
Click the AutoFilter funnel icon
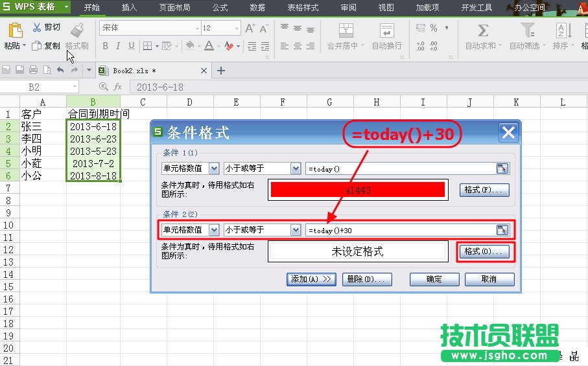click(527, 30)
